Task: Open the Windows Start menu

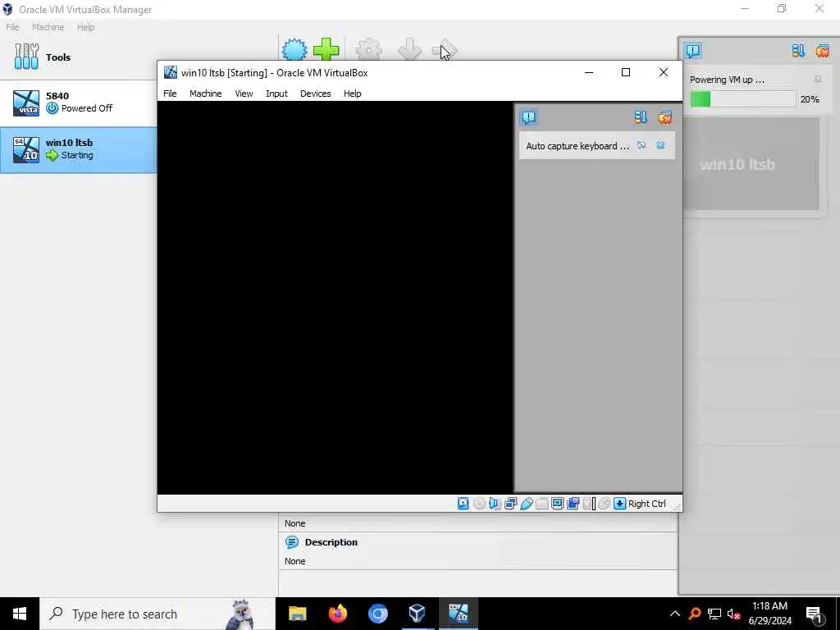Action: pos(20,614)
